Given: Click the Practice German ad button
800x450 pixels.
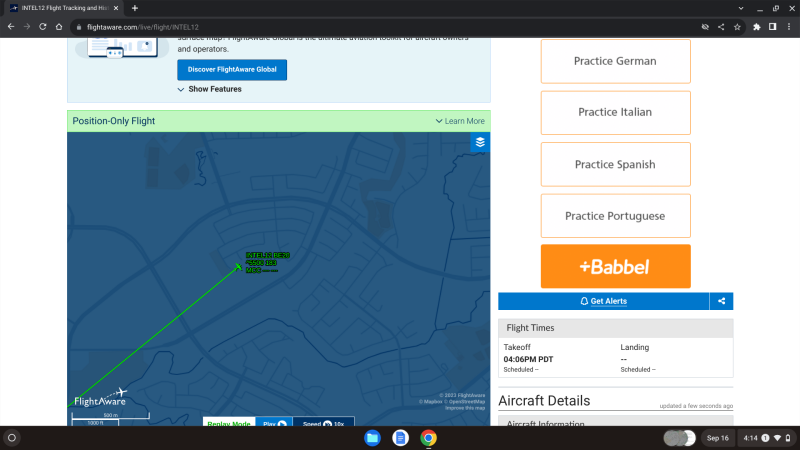Looking at the screenshot, I should tap(615, 61).
